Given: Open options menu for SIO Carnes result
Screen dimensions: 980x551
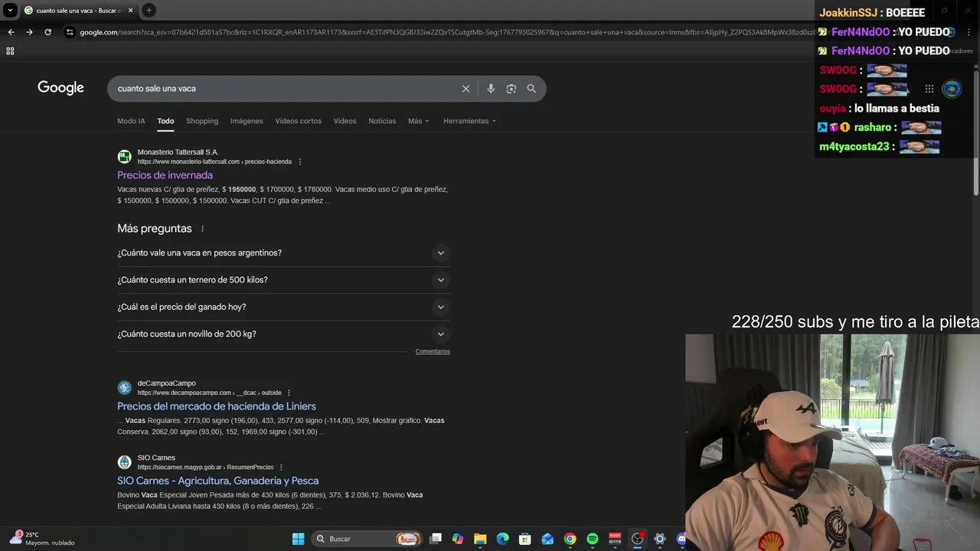Looking at the screenshot, I should click(281, 468).
